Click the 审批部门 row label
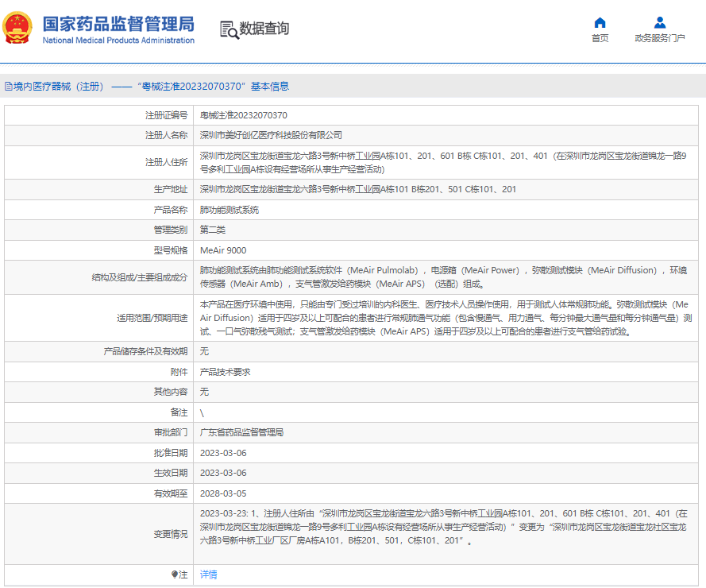The width and height of the screenshot is (706, 588). pos(171,432)
